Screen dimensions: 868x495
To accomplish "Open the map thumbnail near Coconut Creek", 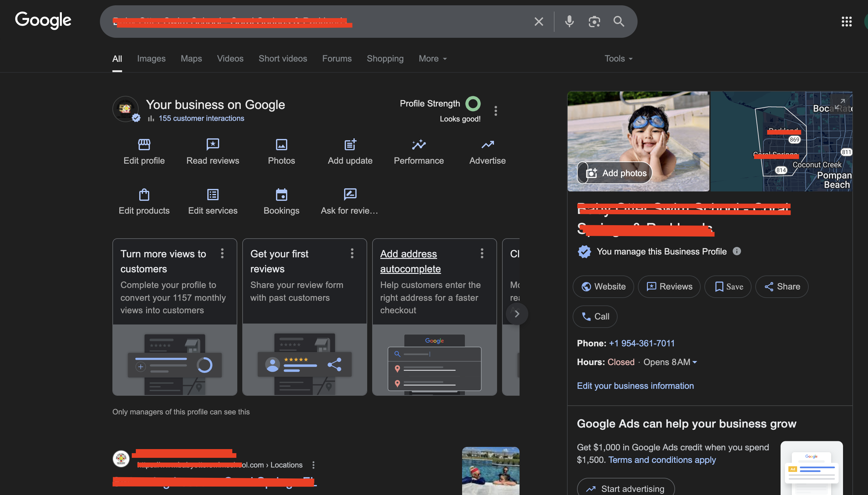I will [781, 141].
